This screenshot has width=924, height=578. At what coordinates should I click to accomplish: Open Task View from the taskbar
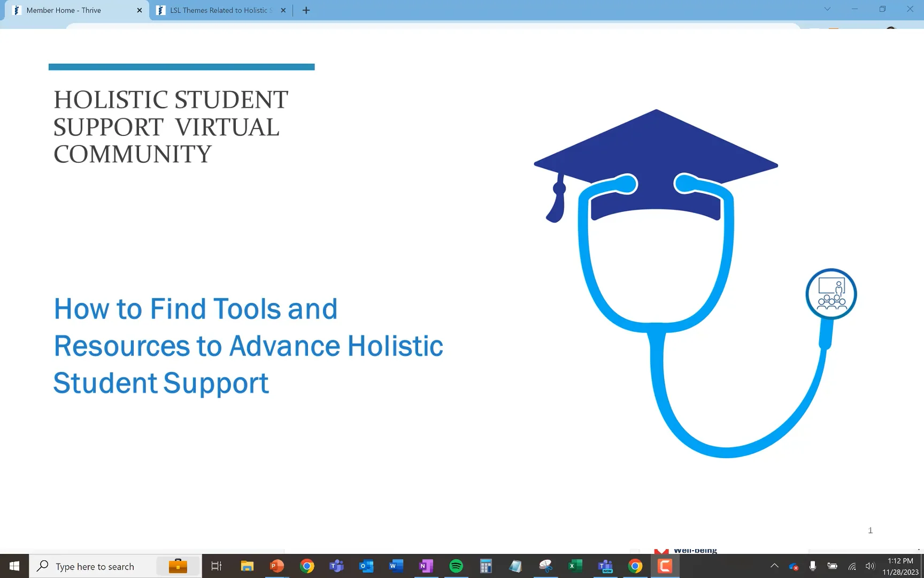point(216,566)
